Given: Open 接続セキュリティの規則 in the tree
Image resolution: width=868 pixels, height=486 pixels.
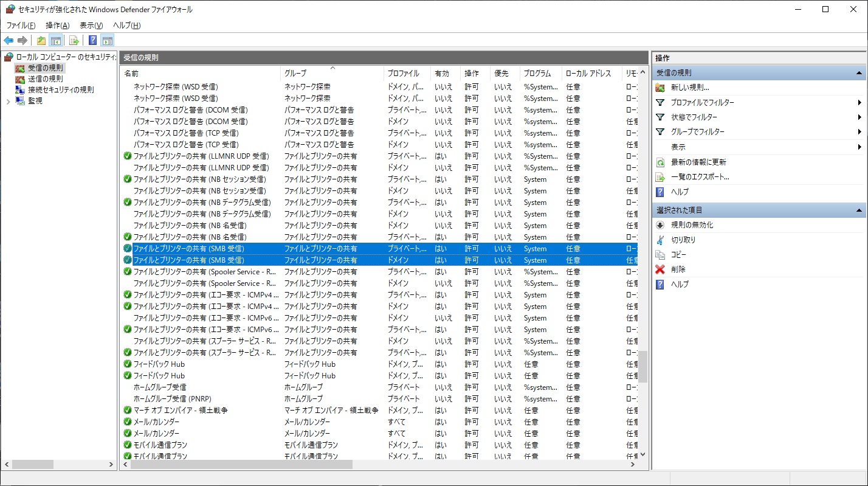Looking at the screenshot, I should 60,90.
